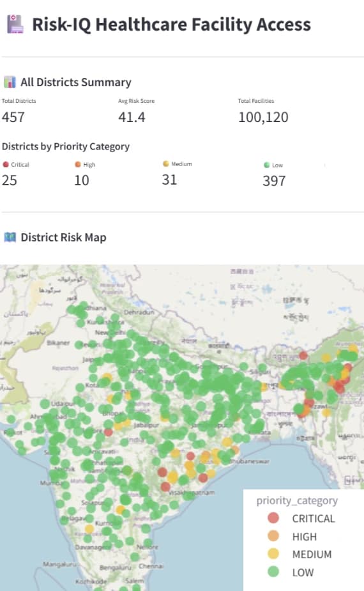
Task: Click the 31 medium districts count
Action: (x=170, y=180)
